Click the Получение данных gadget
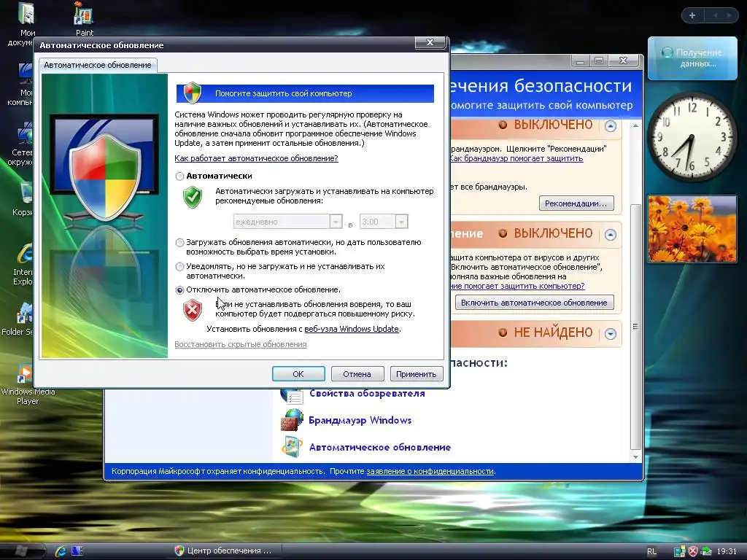Screen dimensions: 747x560 [693, 58]
